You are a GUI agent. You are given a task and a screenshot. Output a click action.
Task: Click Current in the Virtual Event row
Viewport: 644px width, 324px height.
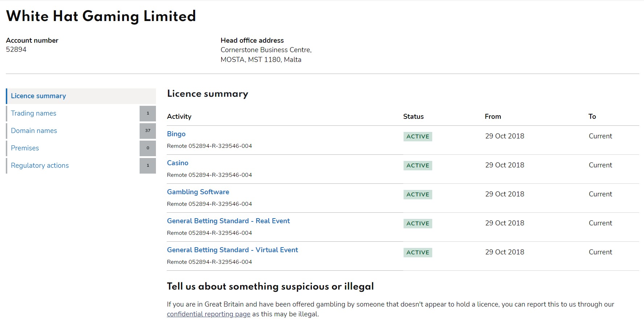coord(600,252)
